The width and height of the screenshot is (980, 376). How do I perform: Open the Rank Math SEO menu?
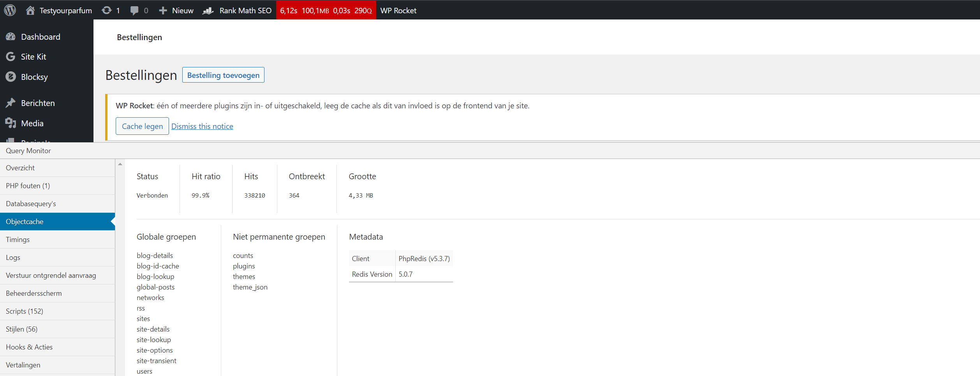pyautogui.click(x=237, y=10)
